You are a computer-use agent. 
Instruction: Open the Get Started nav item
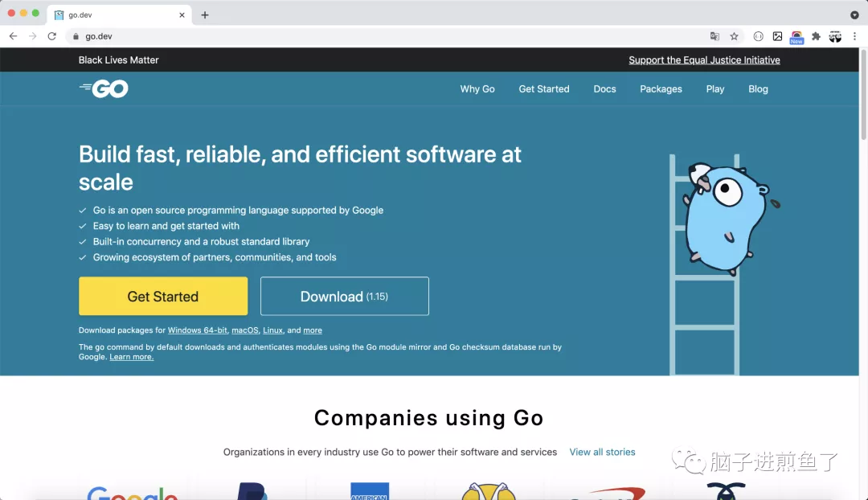pyautogui.click(x=543, y=88)
